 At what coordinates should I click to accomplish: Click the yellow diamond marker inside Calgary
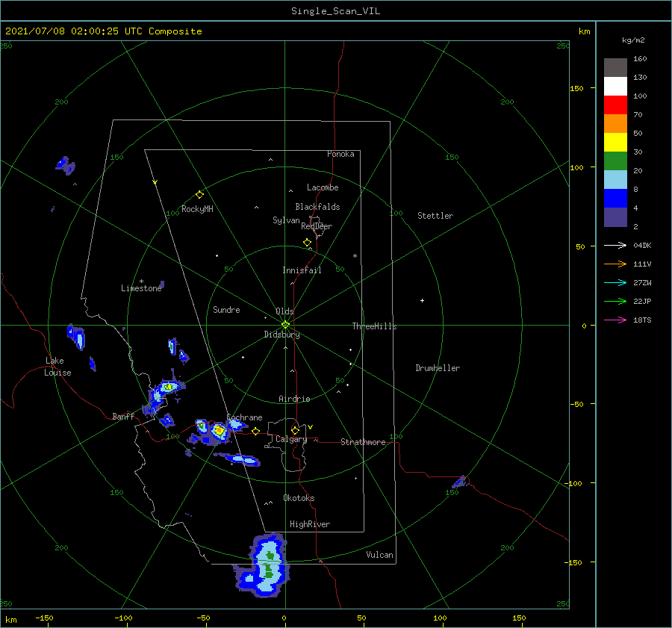(x=295, y=430)
